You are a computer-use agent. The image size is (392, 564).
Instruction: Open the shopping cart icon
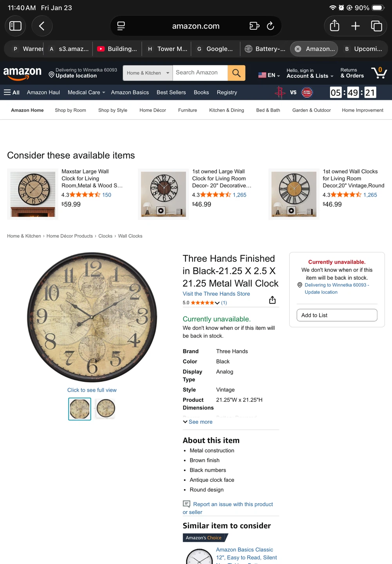[x=379, y=72]
